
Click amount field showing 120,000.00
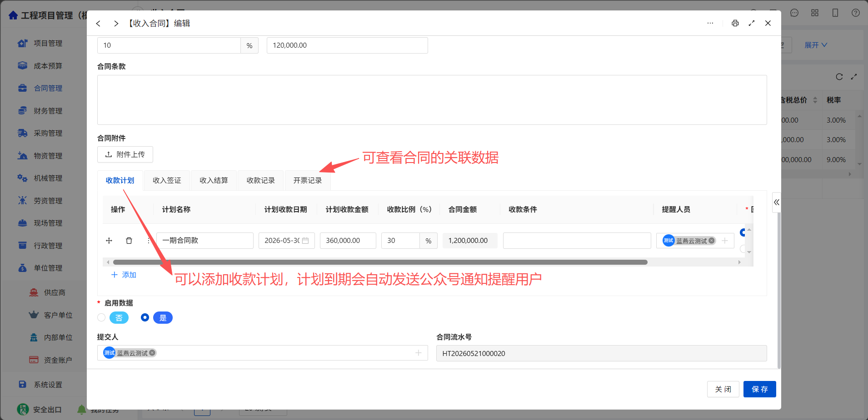pos(347,45)
